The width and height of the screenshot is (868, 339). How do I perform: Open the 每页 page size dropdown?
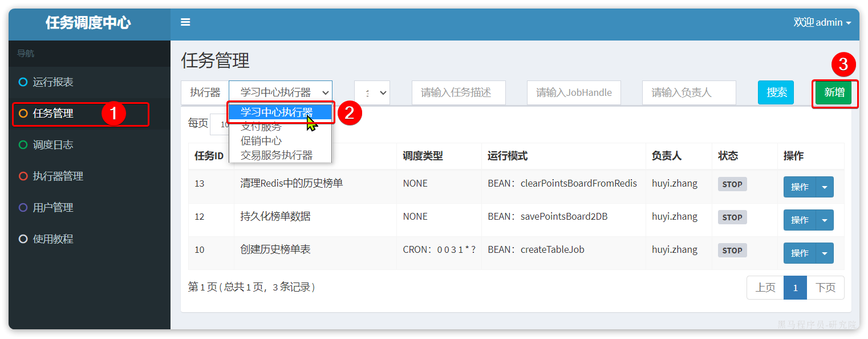point(220,124)
